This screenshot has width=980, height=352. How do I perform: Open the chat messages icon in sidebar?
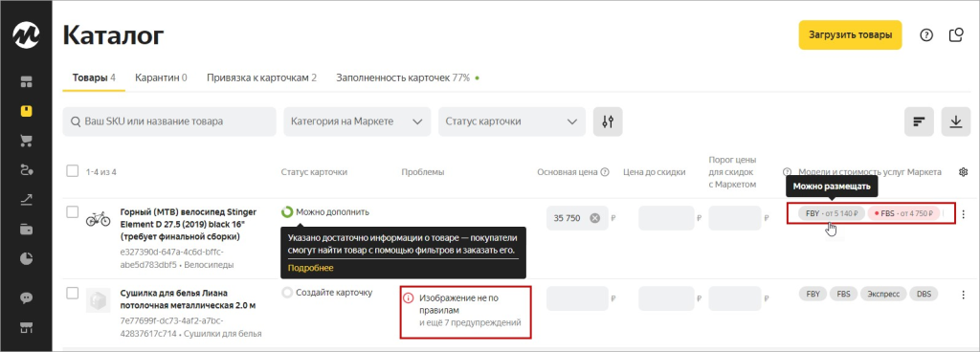click(26, 297)
